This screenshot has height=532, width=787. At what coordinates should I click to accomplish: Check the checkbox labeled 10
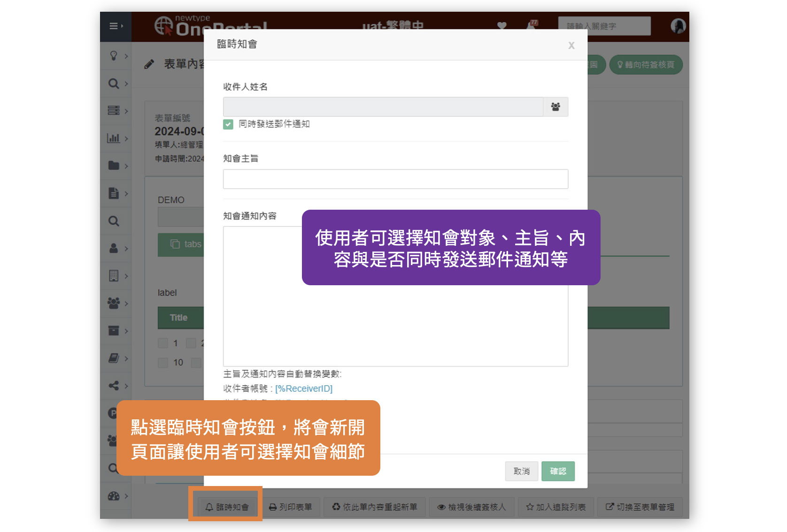coord(163,363)
